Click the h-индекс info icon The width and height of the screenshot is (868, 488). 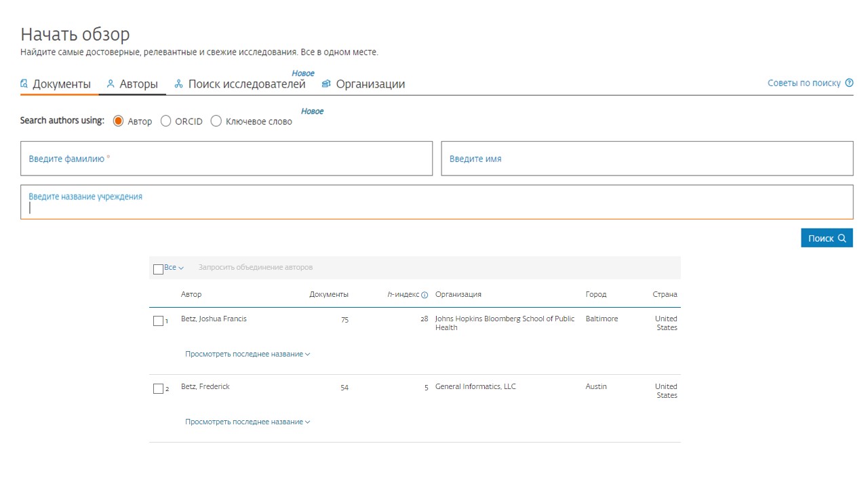tap(425, 295)
